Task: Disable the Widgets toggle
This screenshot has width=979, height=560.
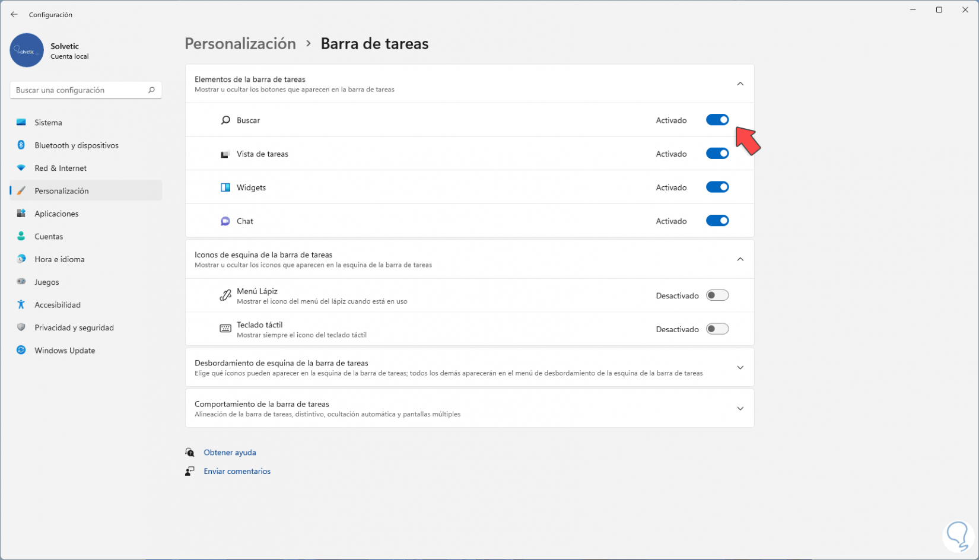Action: [x=717, y=187]
